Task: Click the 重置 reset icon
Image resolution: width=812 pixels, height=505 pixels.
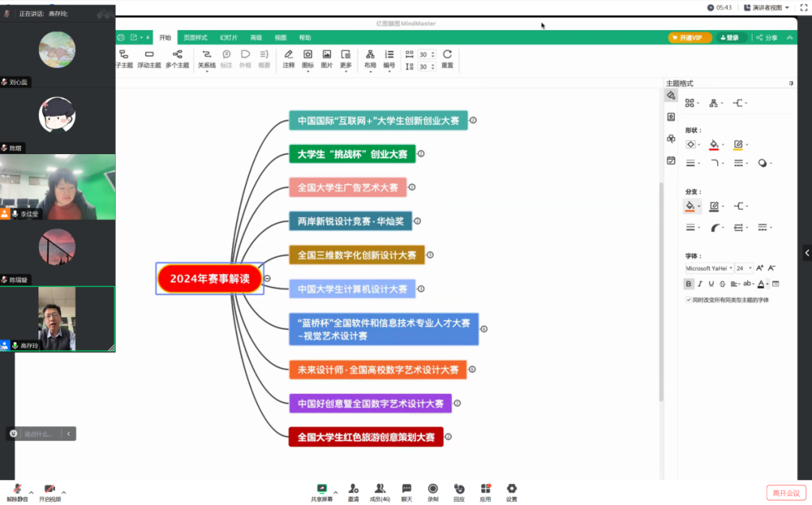Action: tap(447, 59)
